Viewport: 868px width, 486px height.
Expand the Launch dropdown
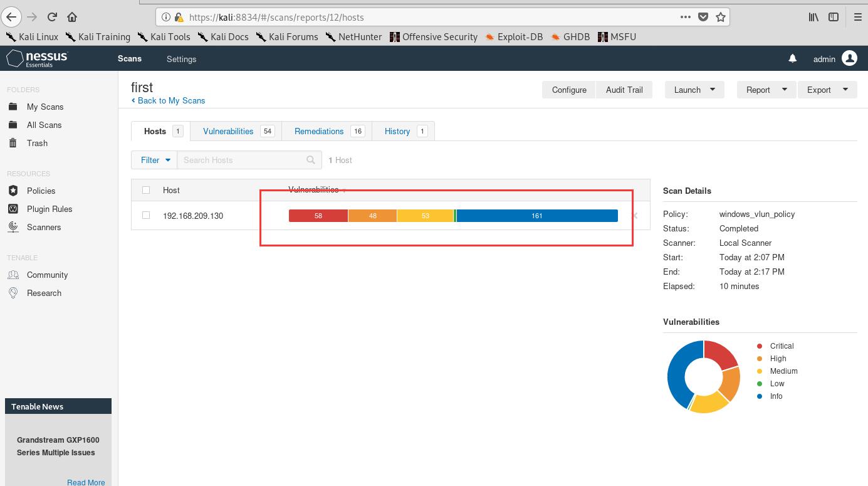click(694, 90)
